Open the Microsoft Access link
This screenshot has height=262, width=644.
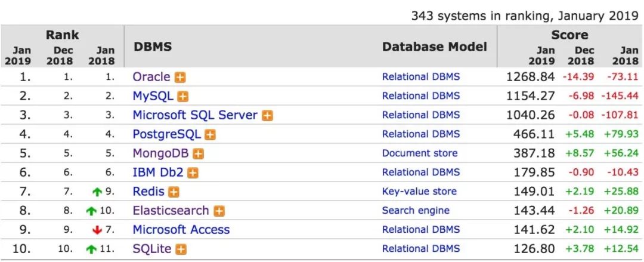tap(181, 230)
